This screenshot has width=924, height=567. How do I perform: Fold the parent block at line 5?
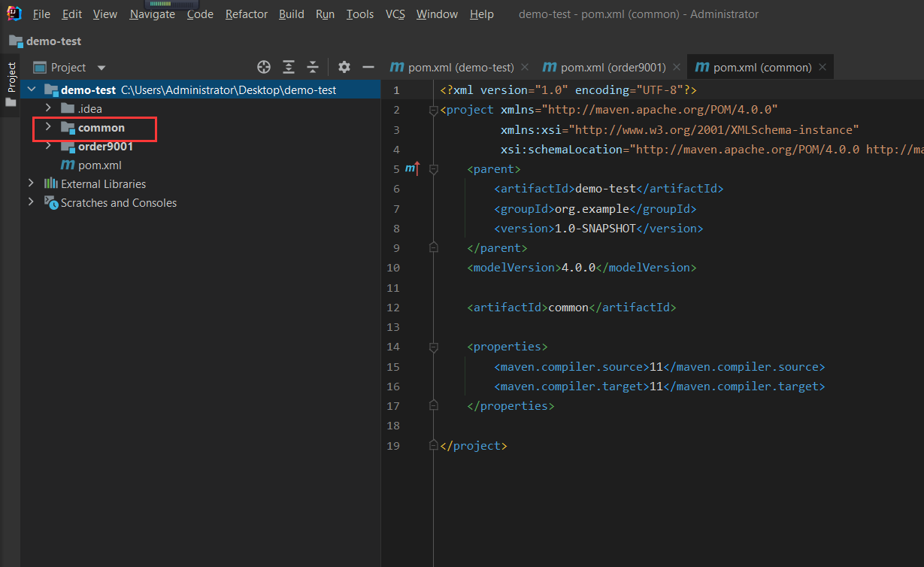(433, 169)
